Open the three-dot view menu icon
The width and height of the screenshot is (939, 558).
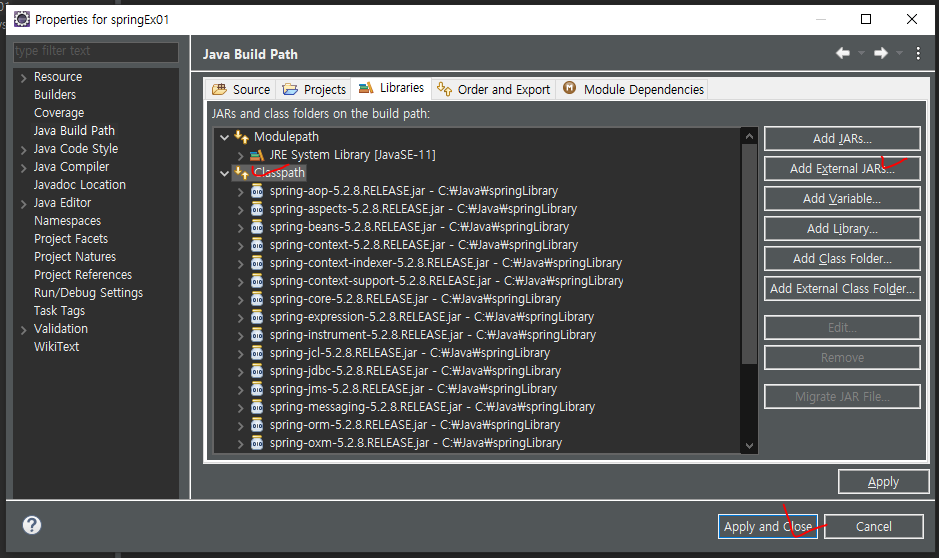(x=918, y=53)
